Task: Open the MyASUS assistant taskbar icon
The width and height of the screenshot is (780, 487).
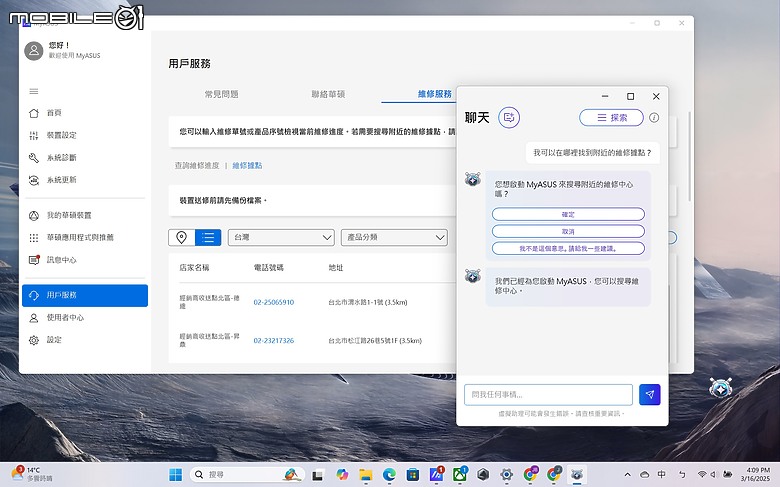Action: [577, 475]
